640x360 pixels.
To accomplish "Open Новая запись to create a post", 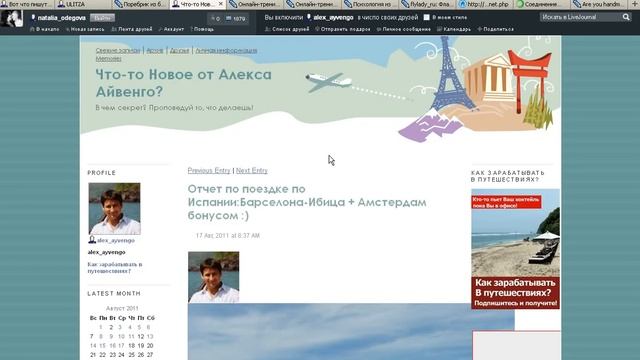I will [85, 29].
